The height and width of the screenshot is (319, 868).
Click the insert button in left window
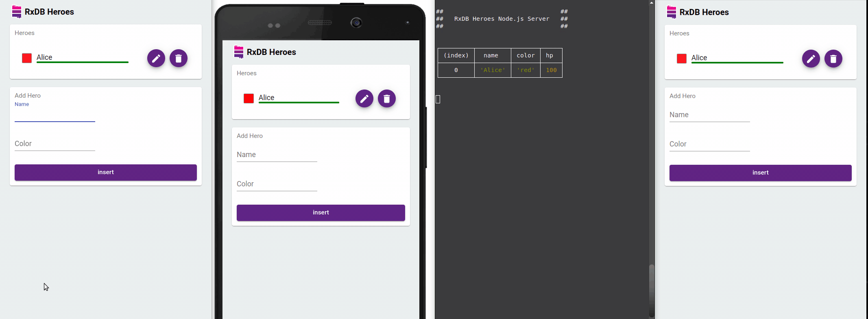point(106,173)
